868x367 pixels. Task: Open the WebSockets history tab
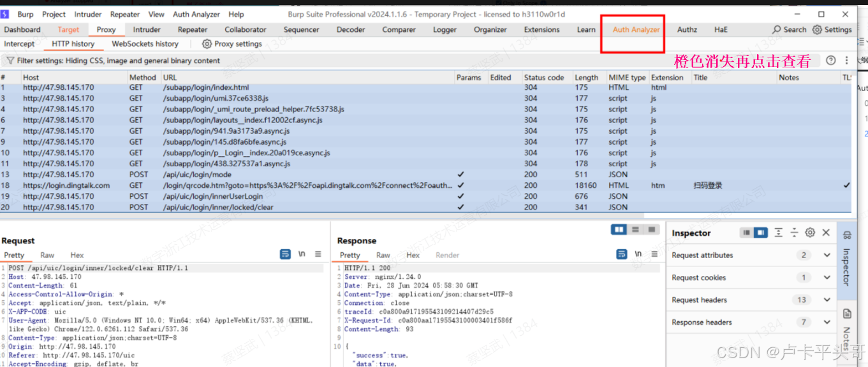145,43
